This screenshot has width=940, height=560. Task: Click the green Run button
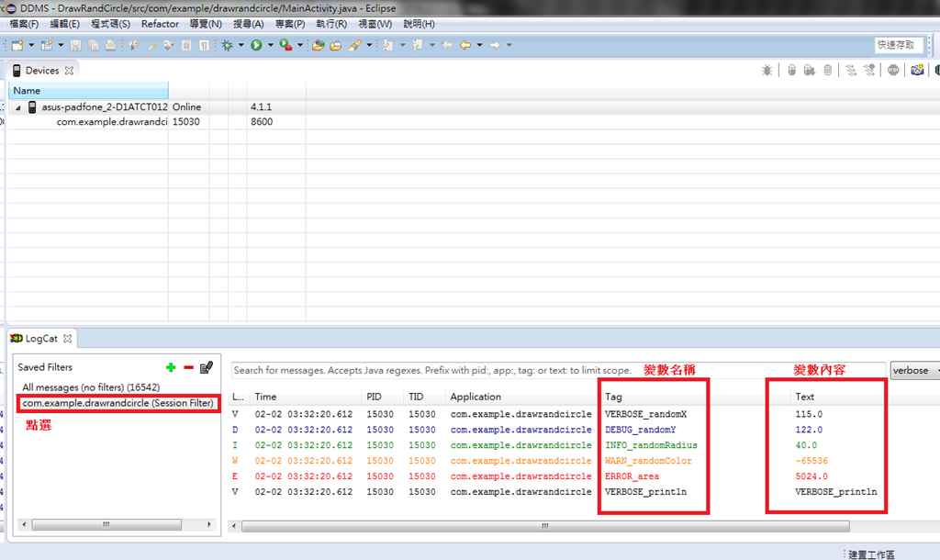(x=257, y=45)
